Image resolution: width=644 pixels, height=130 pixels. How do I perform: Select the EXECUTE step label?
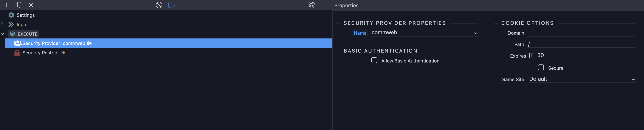pyautogui.click(x=28, y=34)
